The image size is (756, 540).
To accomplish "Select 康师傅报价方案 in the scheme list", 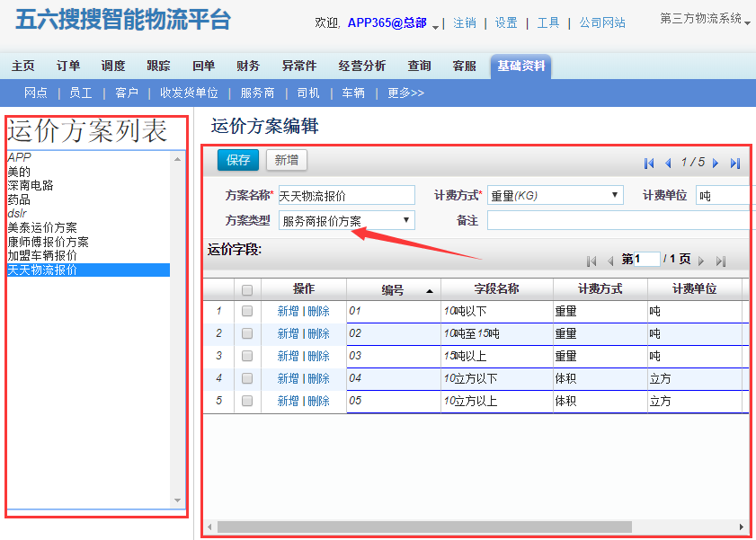I will tap(48, 242).
